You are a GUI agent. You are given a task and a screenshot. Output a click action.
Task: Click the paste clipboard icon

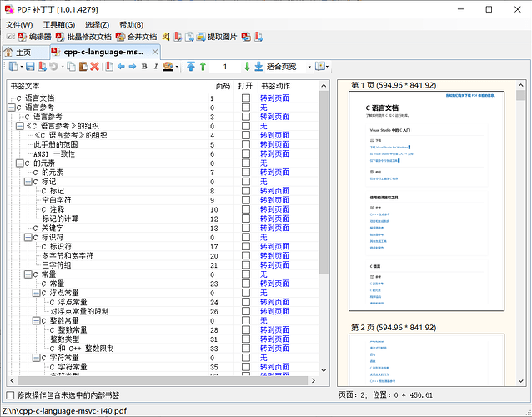[83, 67]
